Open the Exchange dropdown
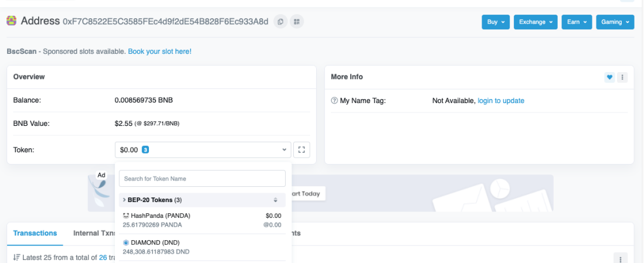This screenshot has height=263, width=644. click(535, 22)
